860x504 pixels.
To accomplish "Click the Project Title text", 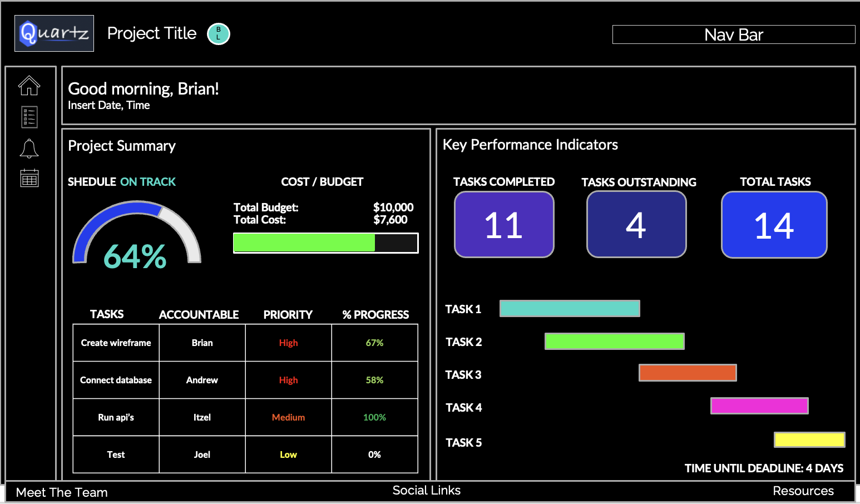I will coord(152,33).
